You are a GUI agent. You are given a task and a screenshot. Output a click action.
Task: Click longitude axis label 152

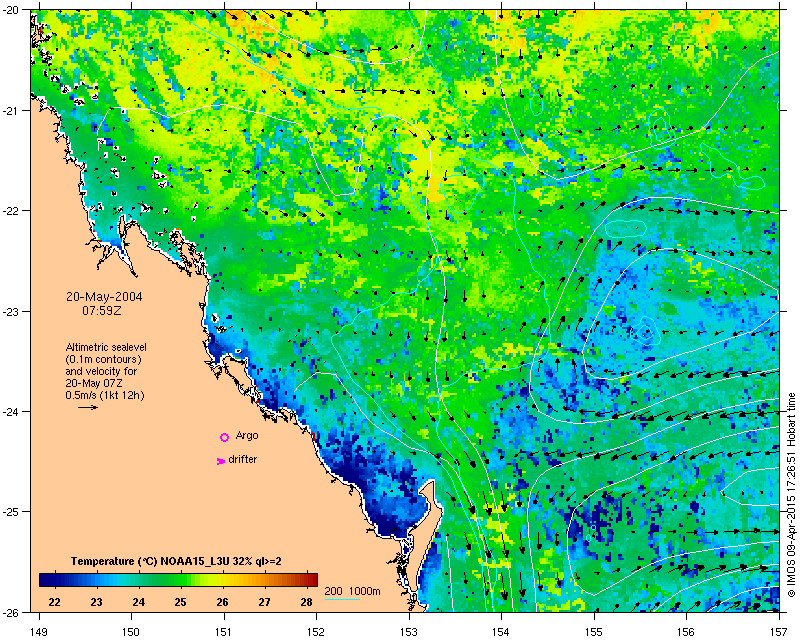click(x=316, y=632)
